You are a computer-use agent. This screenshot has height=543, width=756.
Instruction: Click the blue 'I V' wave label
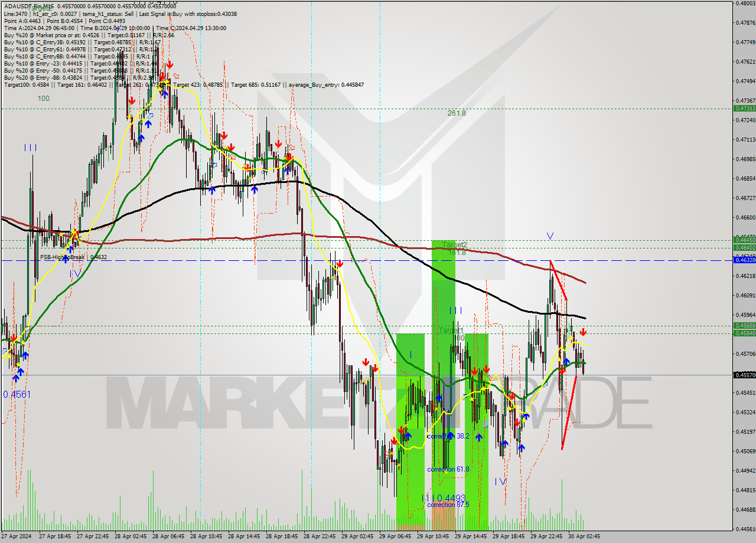tap(501, 482)
